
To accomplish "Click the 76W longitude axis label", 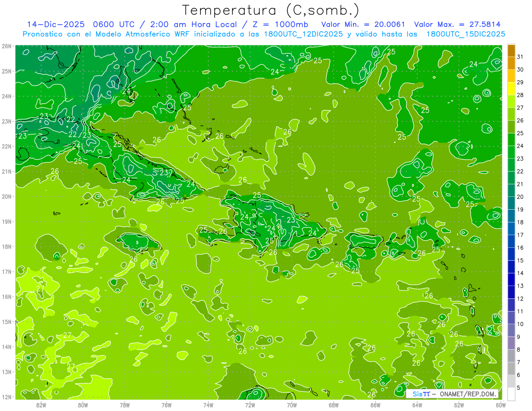I will tap(166, 405).
